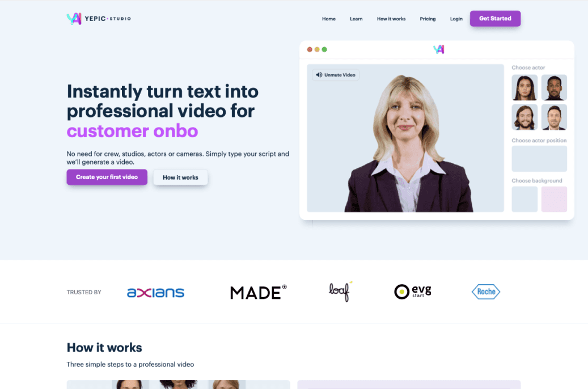This screenshot has width=588, height=389.
Task: Click the axians logo
Action: [155, 293]
